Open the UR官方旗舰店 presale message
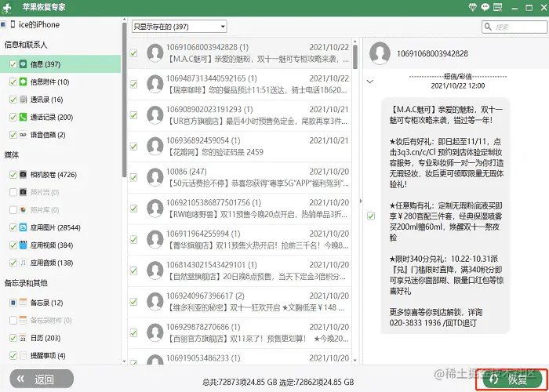 coord(239,115)
